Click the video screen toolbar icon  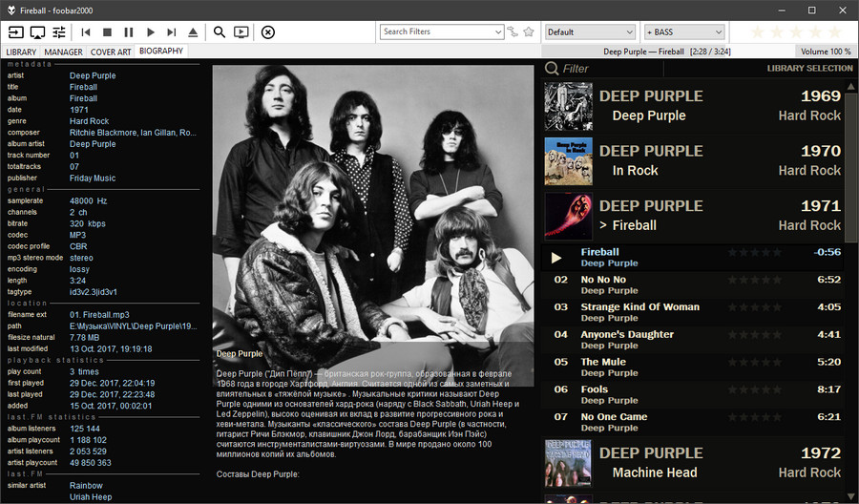241,32
